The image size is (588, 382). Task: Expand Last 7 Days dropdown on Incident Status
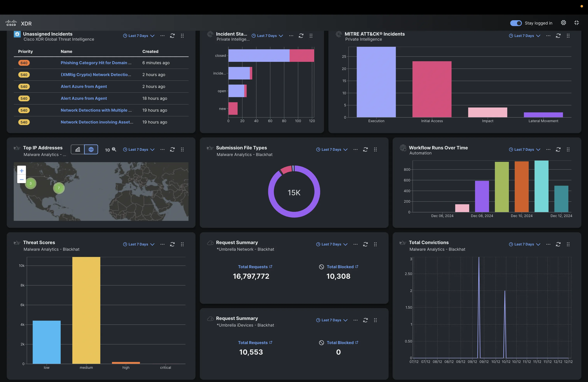coord(267,36)
